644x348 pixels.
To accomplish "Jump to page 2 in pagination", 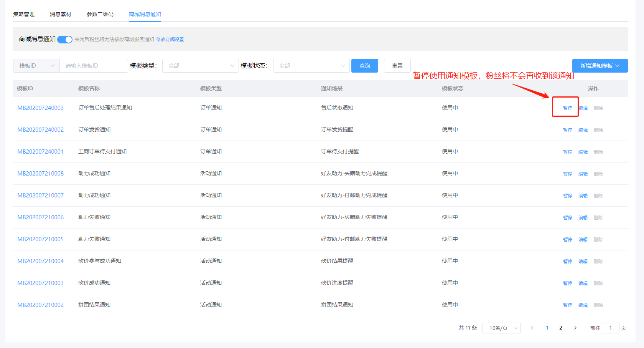I will [560, 328].
